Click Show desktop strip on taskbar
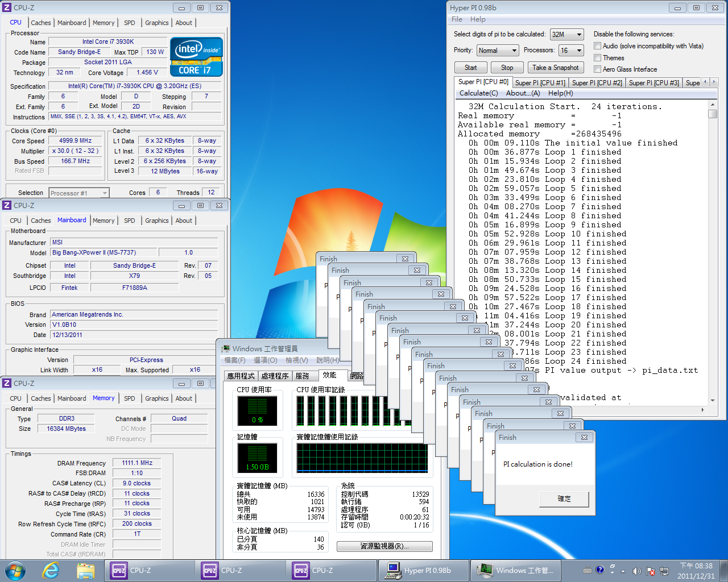The width and height of the screenshot is (728, 582). [723, 571]
